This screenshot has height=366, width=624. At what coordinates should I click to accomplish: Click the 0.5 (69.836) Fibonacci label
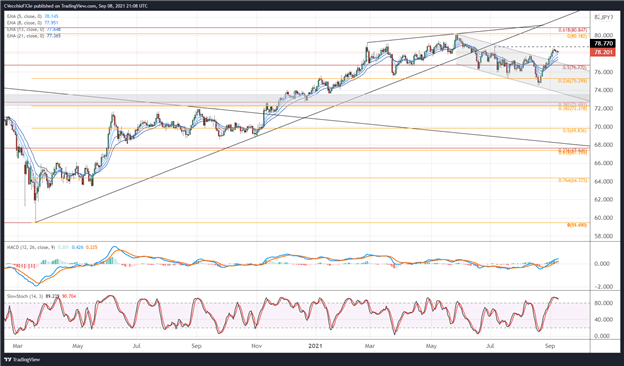pos(575,130)
